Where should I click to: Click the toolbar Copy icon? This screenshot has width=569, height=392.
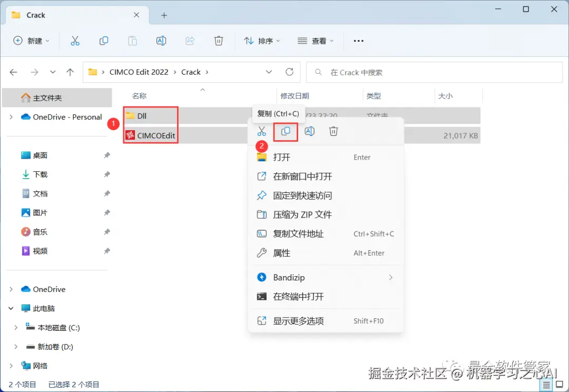[104, 41]
